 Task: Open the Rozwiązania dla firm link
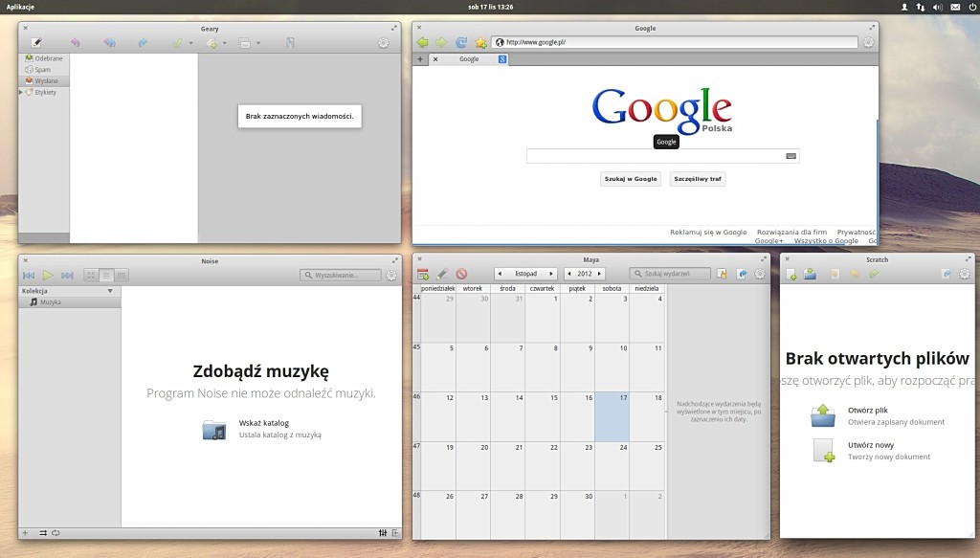791,232
